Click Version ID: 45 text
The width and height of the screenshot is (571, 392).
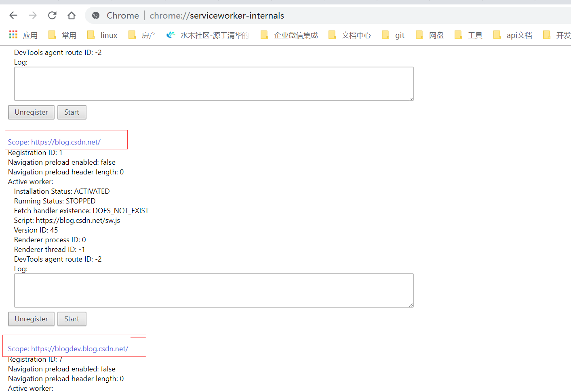point(36,230)
